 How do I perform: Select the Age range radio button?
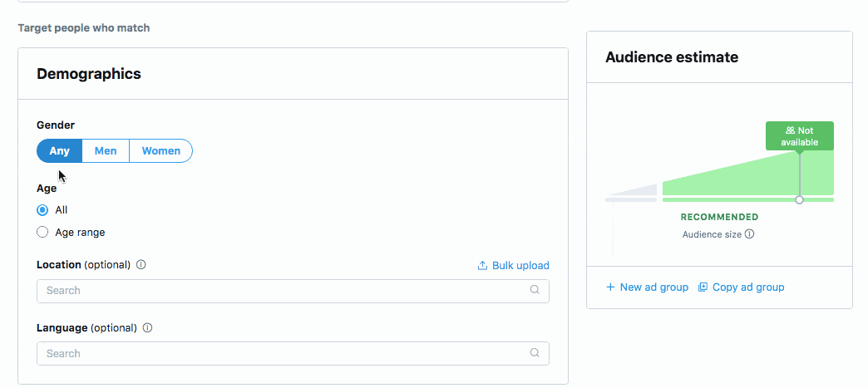pyautogui.click(x=42, y=232)
